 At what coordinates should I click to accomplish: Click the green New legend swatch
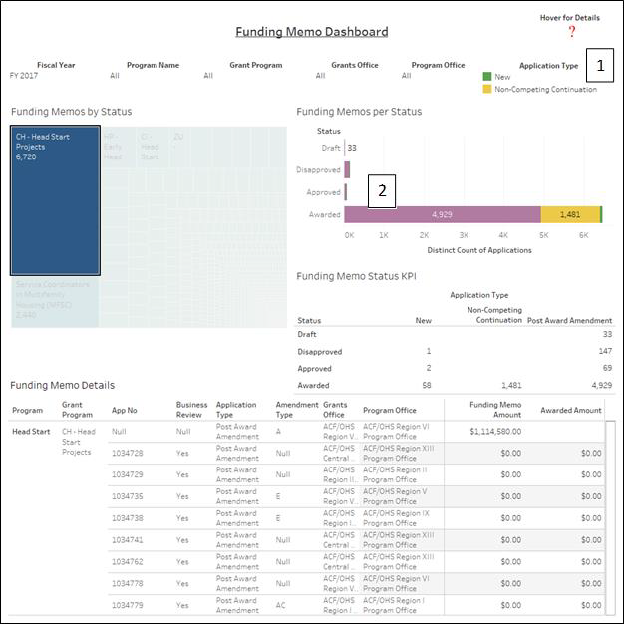487,77
